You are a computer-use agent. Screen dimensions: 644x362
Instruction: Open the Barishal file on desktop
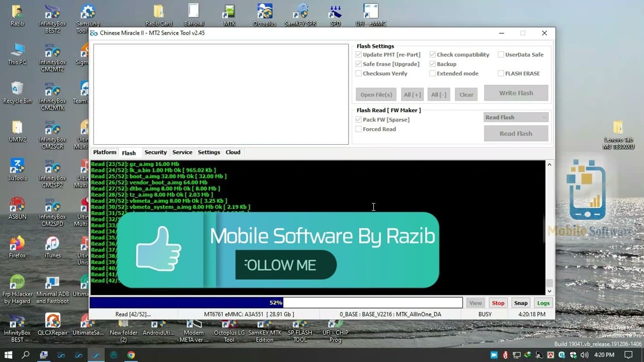194,15
